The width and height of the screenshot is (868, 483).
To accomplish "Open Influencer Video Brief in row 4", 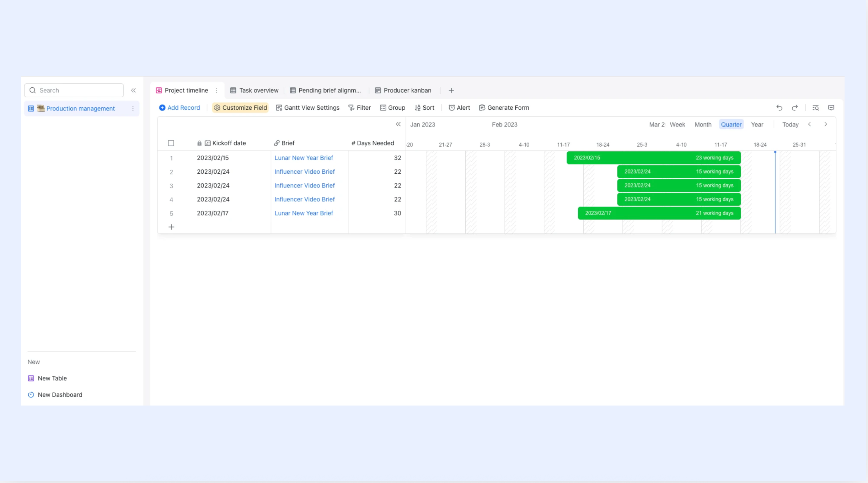I will coord(304,199).
